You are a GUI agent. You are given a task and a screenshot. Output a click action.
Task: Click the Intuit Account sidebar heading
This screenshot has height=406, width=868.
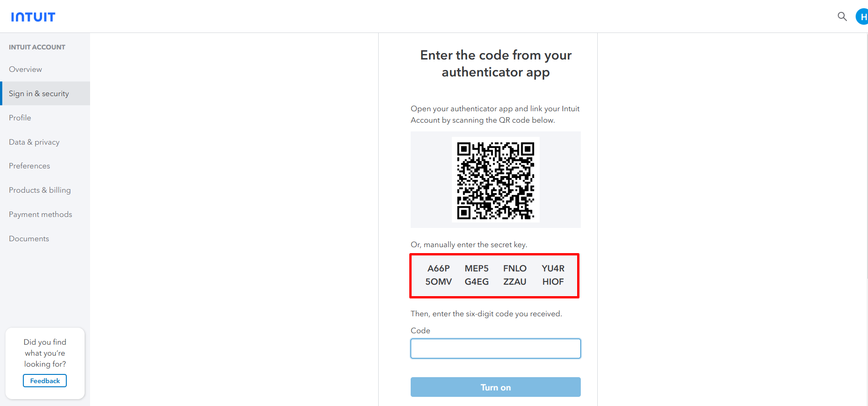tap(37, 47)
